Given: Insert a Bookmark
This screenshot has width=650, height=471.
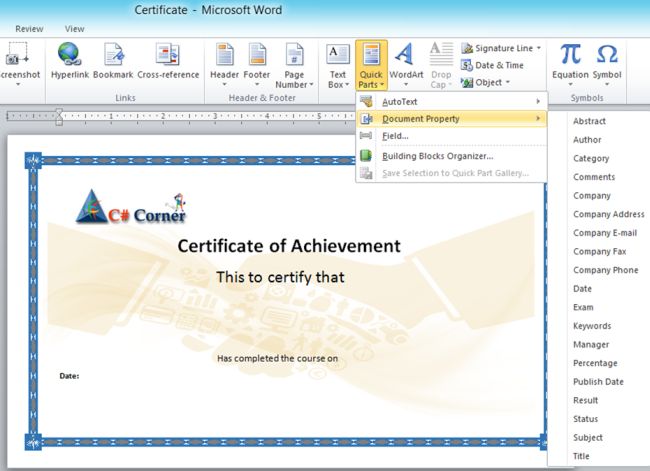Looking at the screenshot, I should pyautogui.click(x=113, y=61).
